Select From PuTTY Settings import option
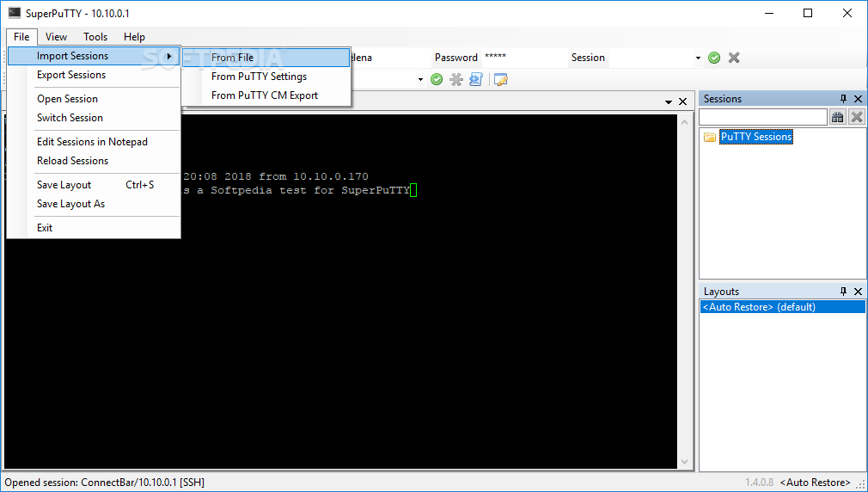 (x=266, y=77)
